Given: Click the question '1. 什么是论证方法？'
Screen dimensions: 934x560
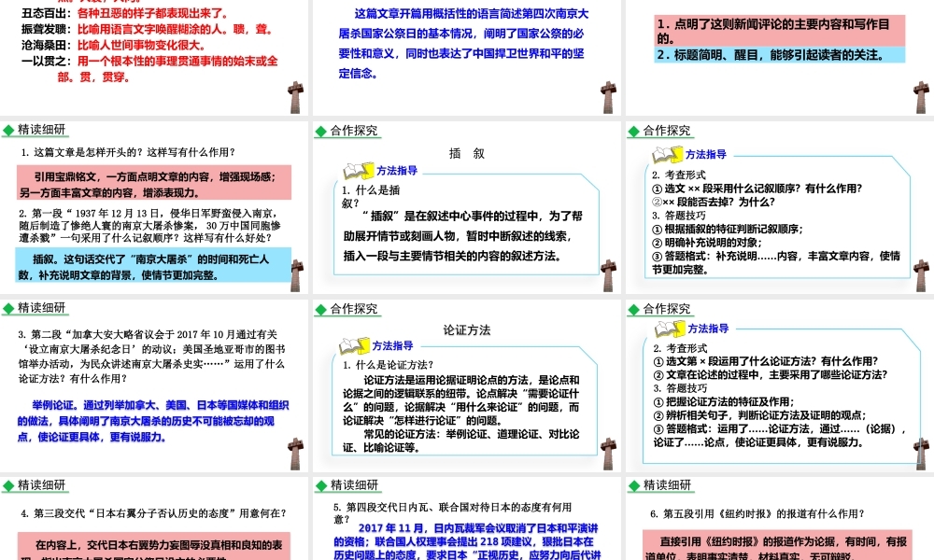Looking at the screenshot, I should tap(389, 365).
